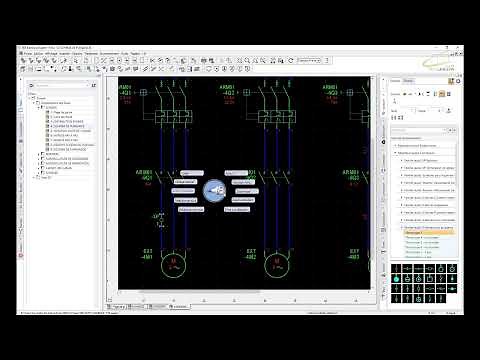Open the Environnement menu
The width and height of the screenshot is (480, 360).
(109, 53)
